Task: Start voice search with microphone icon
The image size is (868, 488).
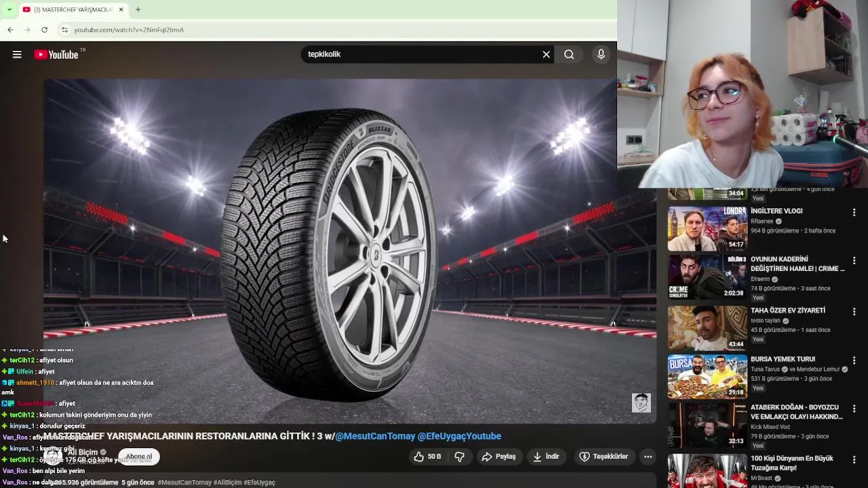Action: coord(601,54)
